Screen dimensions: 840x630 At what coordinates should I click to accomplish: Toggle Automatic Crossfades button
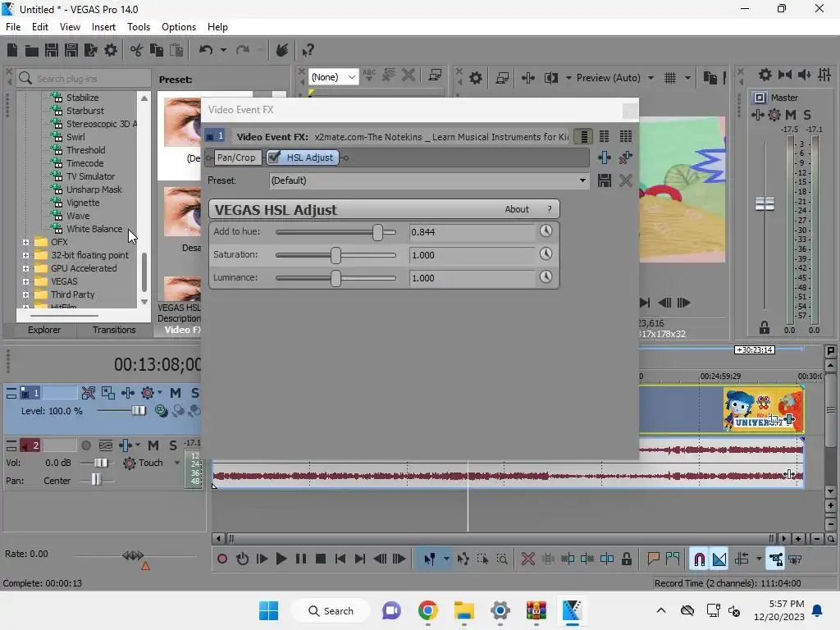[x=719, y=559]
